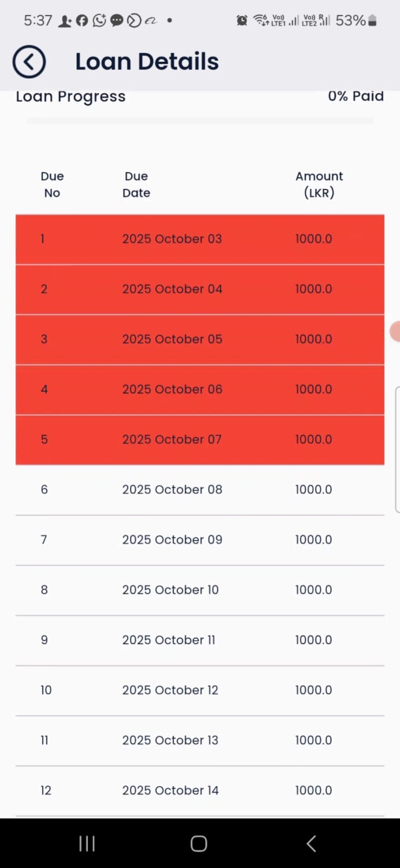Open the installment due 2025 October 07
The width and height of the screenshot is (400, 868).
coord(199,439)
